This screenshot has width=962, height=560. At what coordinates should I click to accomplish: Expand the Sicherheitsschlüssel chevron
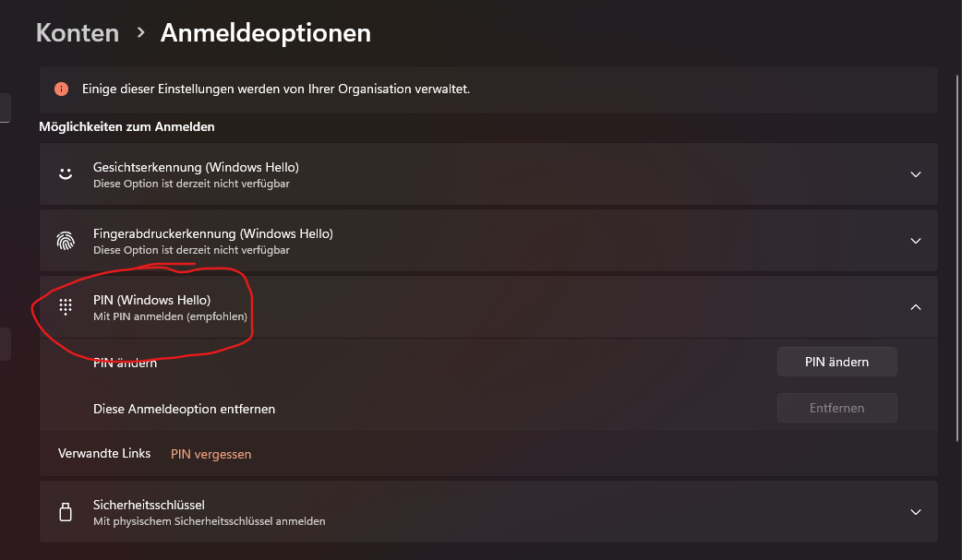pos(915,512)
